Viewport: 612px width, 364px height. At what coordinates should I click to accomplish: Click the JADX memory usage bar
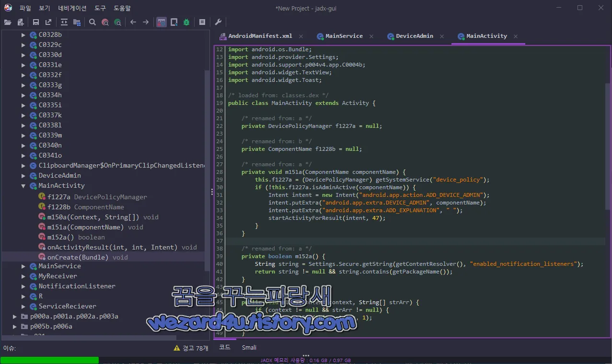(306, 360)
